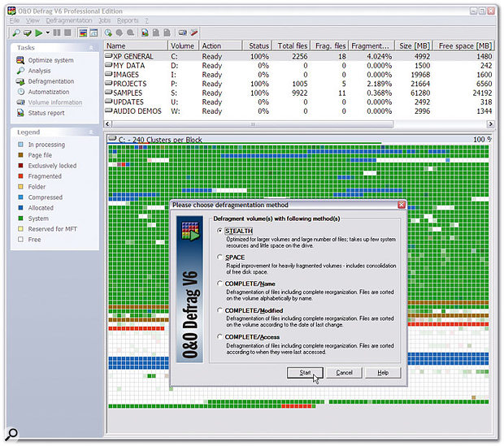Viewport: 504px width, 446px height.
Task: Open the ? help menu
Action: (x=146, y=20)
